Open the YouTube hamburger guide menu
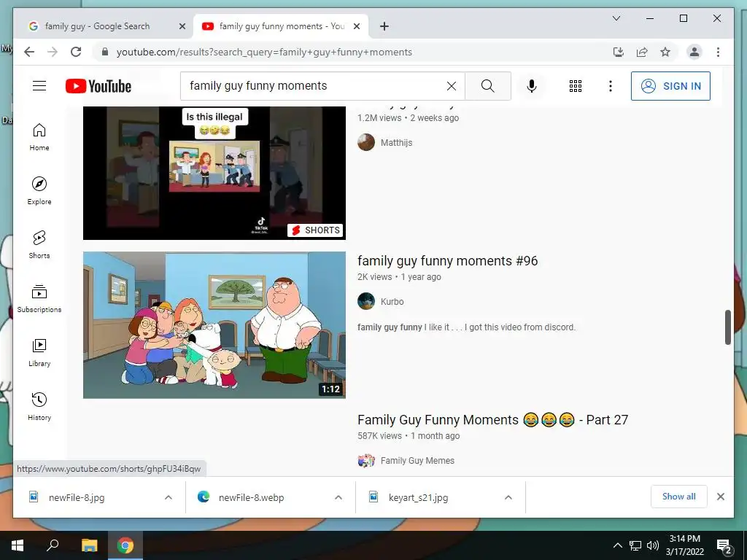Viewport: 747px width, 560px height. (39, 86)
